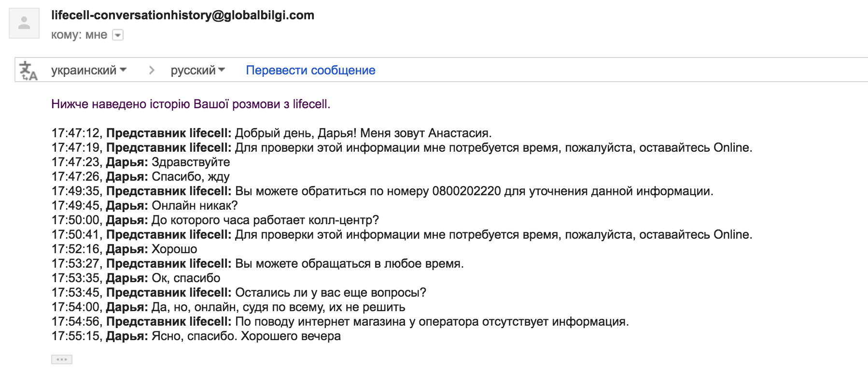The width and height of the screenshot is (868, 373).
Task: Click the question about колл-центр working hours
Action: (x=265, y=220)
